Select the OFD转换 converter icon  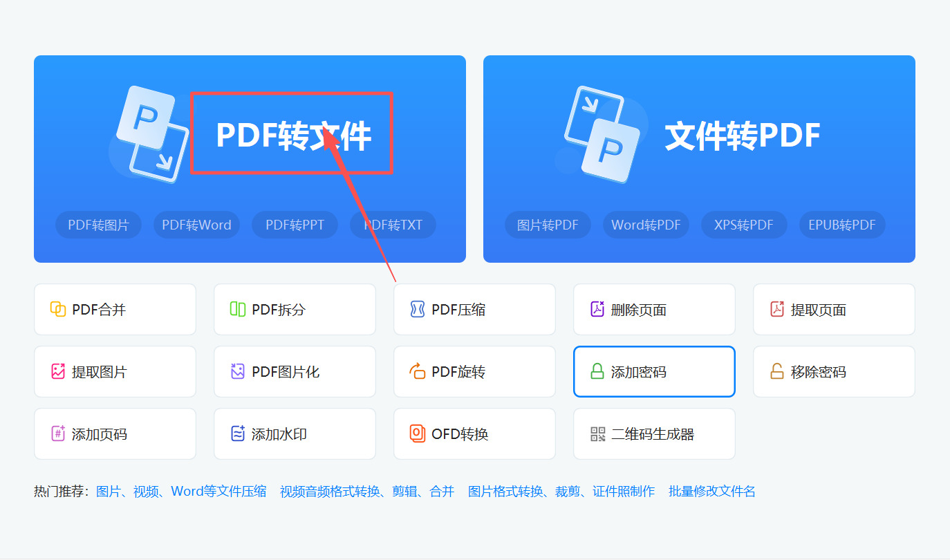coord(418,433)
